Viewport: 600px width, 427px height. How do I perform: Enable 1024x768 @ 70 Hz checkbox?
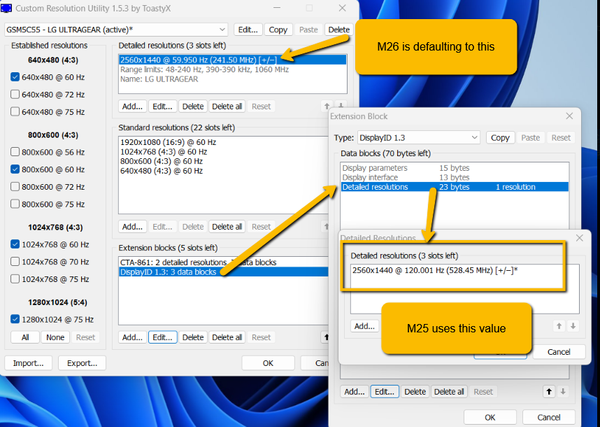[15, 262]
